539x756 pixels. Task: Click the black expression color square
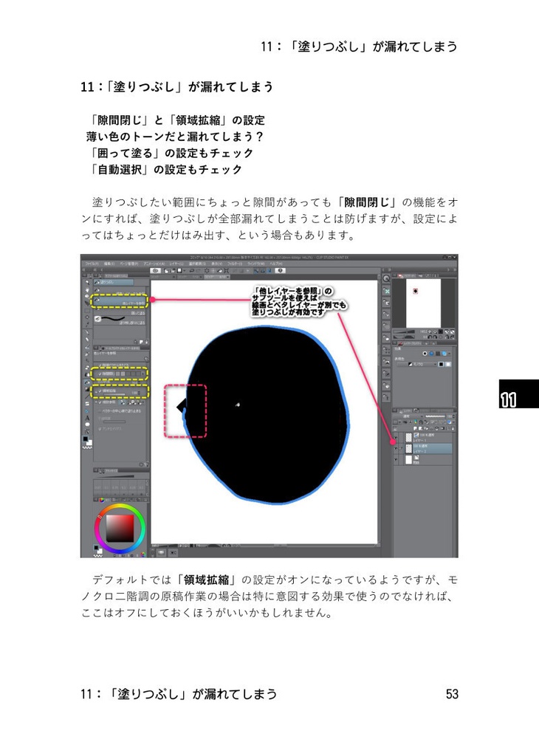click(x=441, y=364)
